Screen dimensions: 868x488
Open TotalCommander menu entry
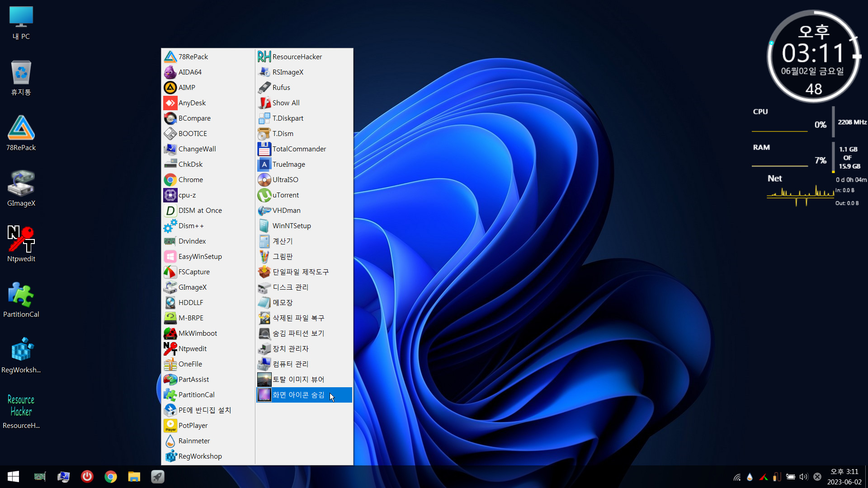pyautogui.click(x=304, y=149)
